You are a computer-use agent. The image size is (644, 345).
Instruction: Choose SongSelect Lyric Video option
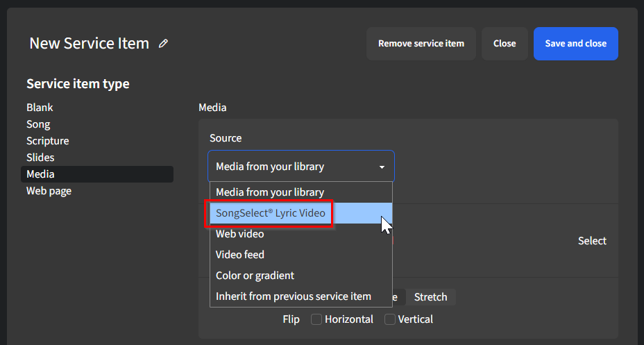[x=301, y=213]
